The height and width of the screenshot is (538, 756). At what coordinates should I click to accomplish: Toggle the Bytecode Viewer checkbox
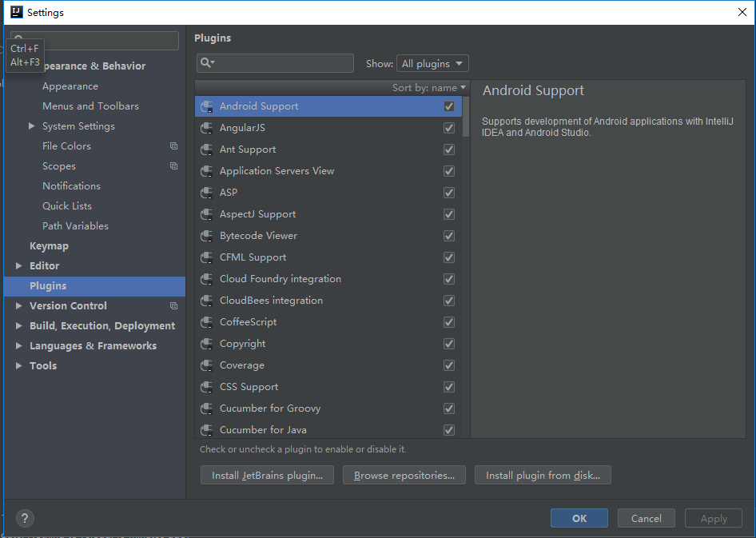tap(449, 236)
